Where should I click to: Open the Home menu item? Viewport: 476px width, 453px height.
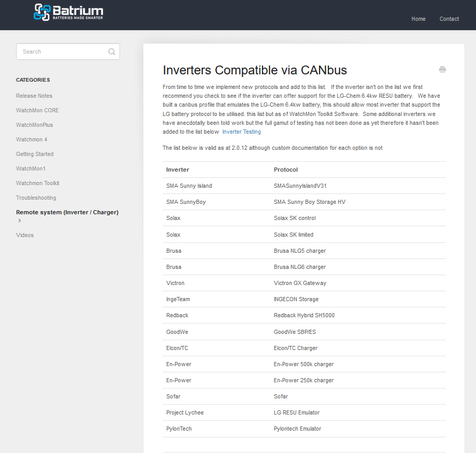(x=418, y=19)
